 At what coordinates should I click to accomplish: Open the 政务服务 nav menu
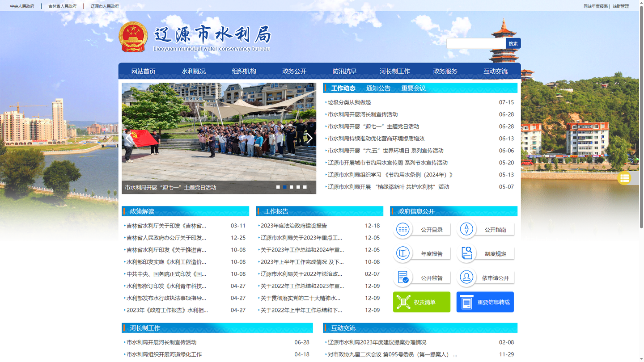pyautogui.click(x=445, y=71)
